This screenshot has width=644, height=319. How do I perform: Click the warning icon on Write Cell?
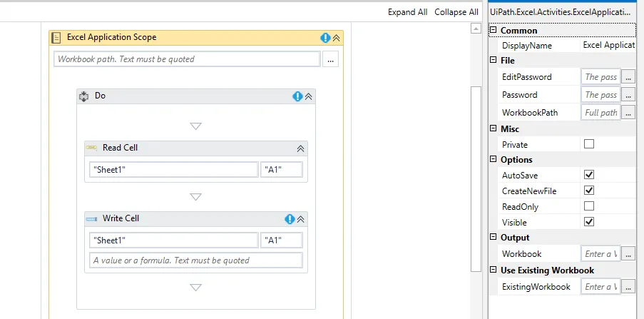point(290,219)
